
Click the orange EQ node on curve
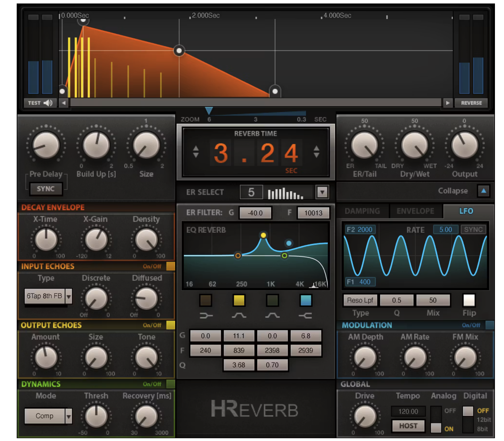(238, 256)
